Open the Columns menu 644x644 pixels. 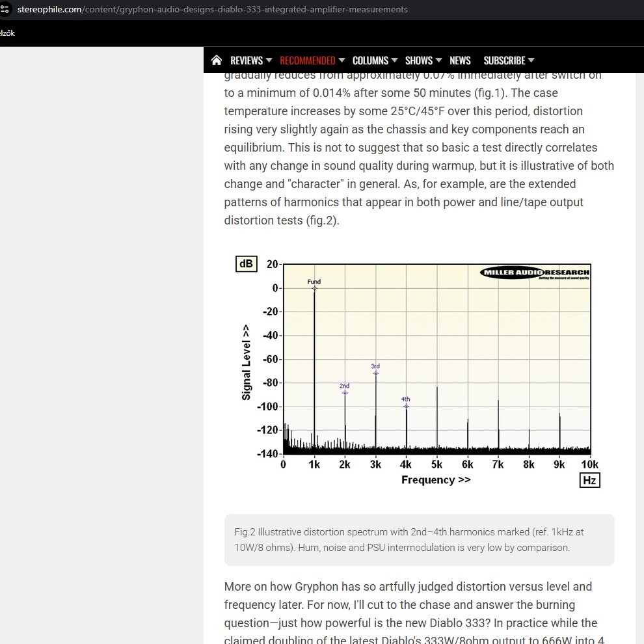[x=370, y=60]
